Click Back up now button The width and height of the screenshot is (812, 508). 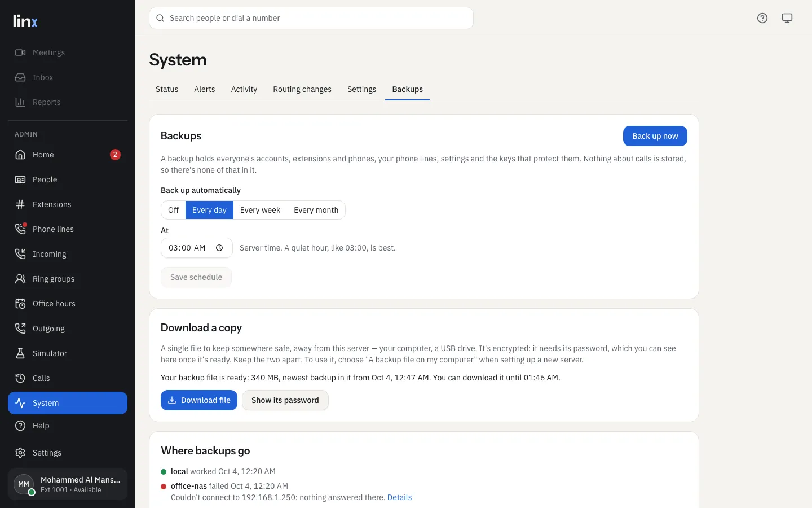tap(655, 136)
